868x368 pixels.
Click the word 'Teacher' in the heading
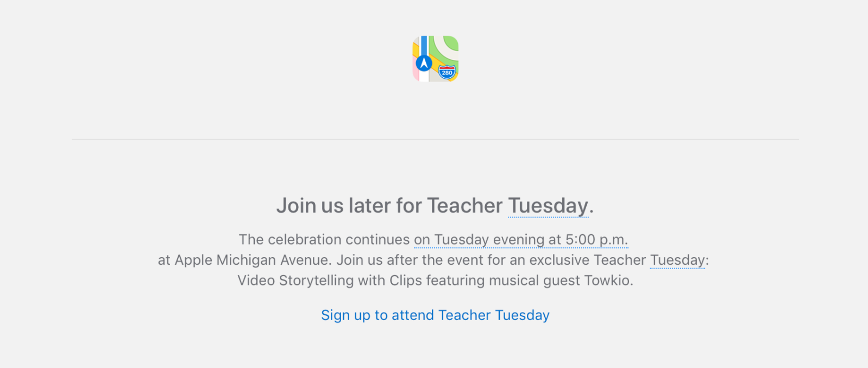point(464,206)
